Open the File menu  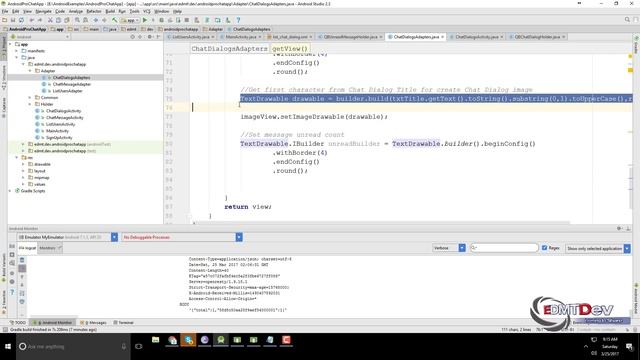[x=5, y=11]
